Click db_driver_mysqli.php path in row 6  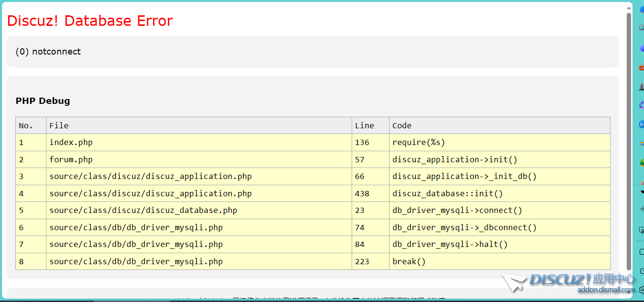136,228
